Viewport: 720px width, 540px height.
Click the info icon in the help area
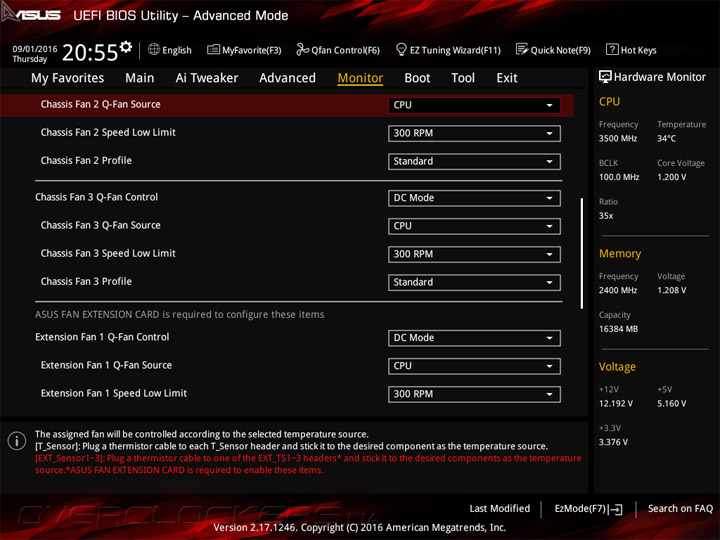coord(17,441)
